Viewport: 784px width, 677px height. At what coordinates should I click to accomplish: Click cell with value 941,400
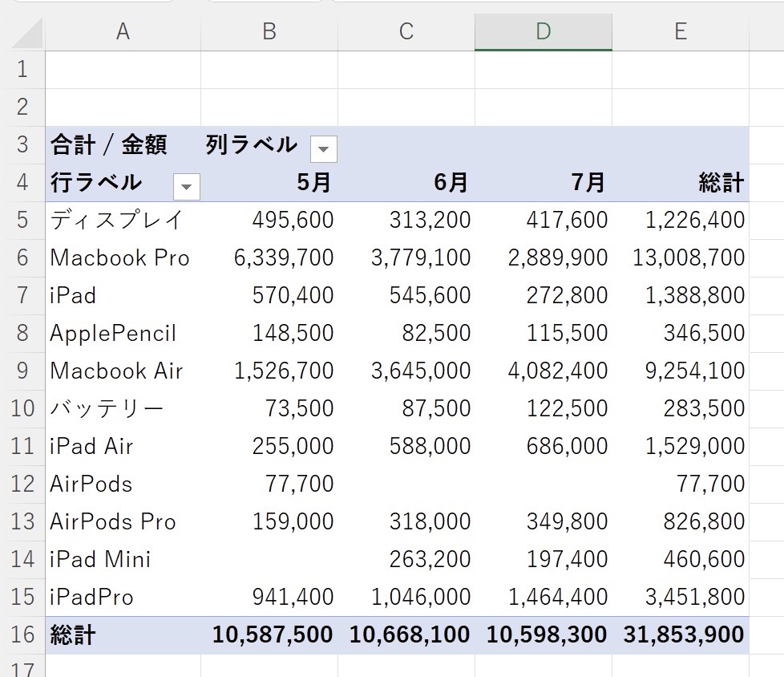(x=269, y=598)
